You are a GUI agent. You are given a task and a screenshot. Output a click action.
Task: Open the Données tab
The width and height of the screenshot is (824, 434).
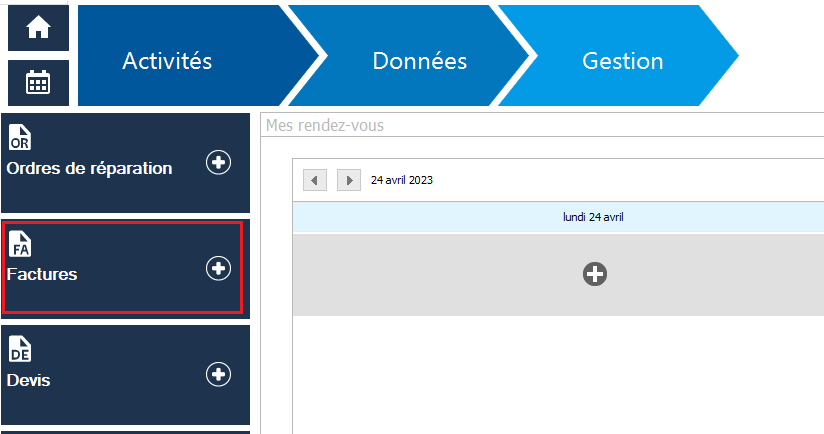(419, 61)
